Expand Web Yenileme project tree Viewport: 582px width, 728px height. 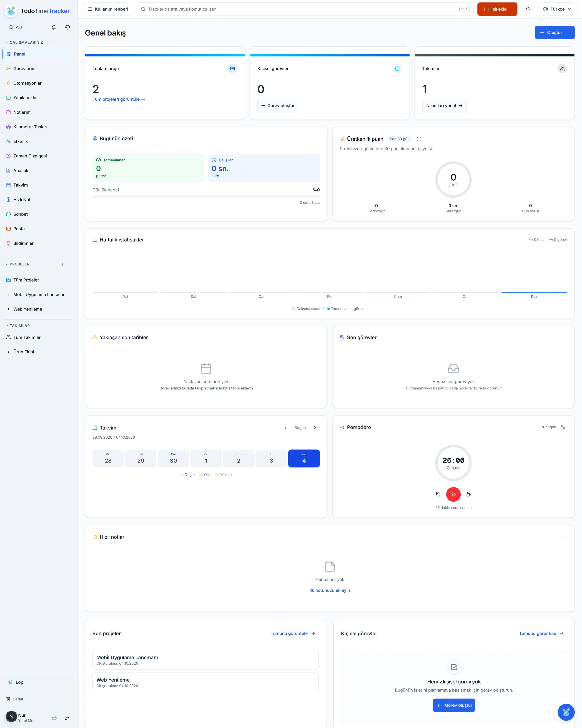pos(8,309)
